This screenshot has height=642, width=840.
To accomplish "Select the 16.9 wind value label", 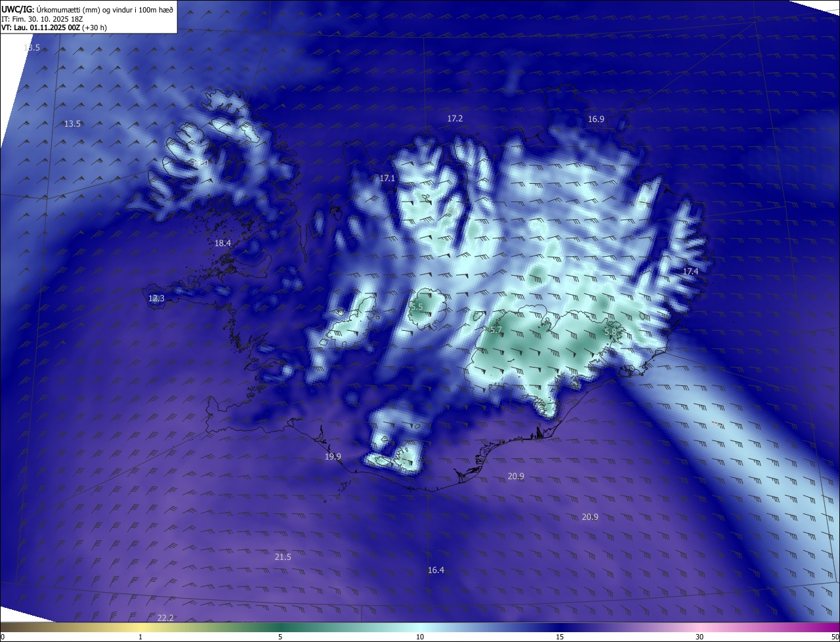I will click(596, 119).
